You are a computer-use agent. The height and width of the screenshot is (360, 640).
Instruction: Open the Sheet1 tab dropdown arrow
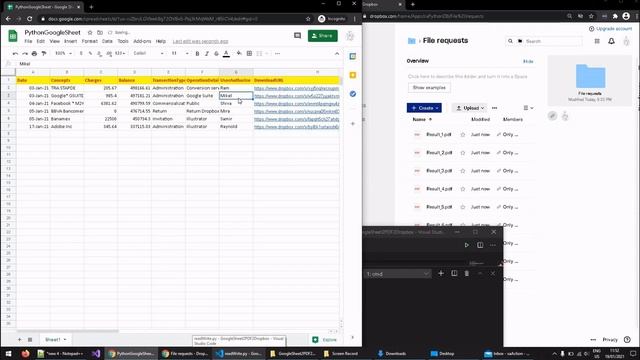[x=64, y=340]
